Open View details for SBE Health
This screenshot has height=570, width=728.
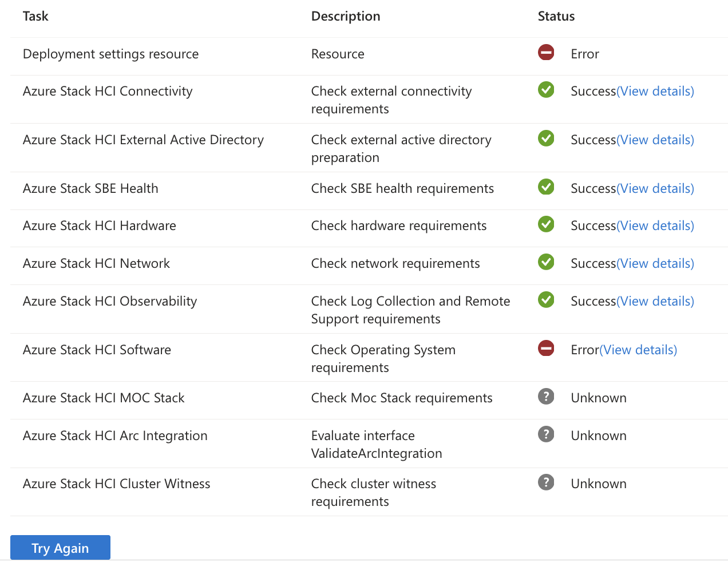click(x=655, y=189)
